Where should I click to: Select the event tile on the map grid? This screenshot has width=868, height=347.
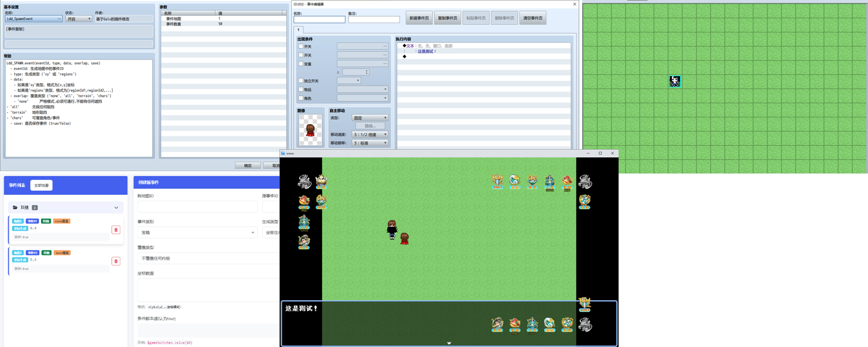pos(675,81)
